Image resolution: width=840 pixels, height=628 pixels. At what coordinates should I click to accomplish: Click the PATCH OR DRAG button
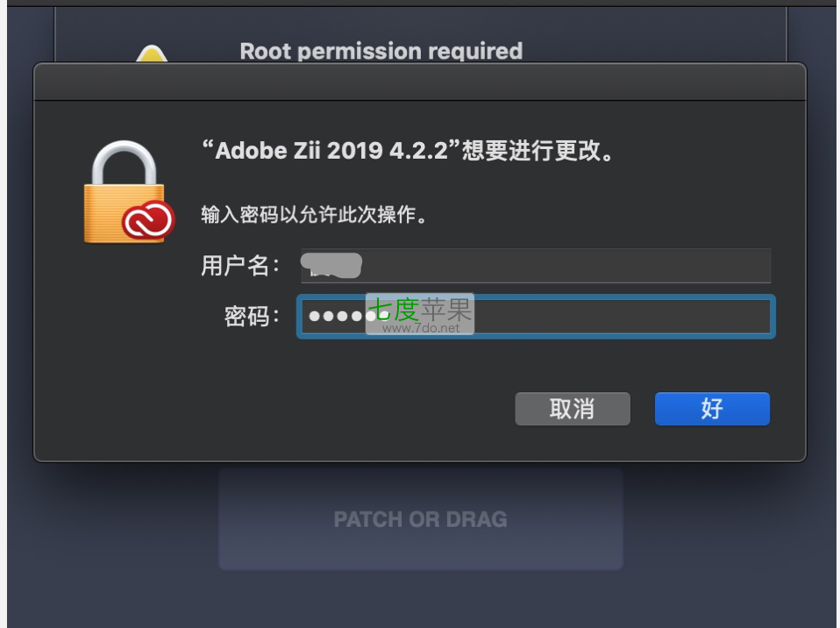[420, 519]
